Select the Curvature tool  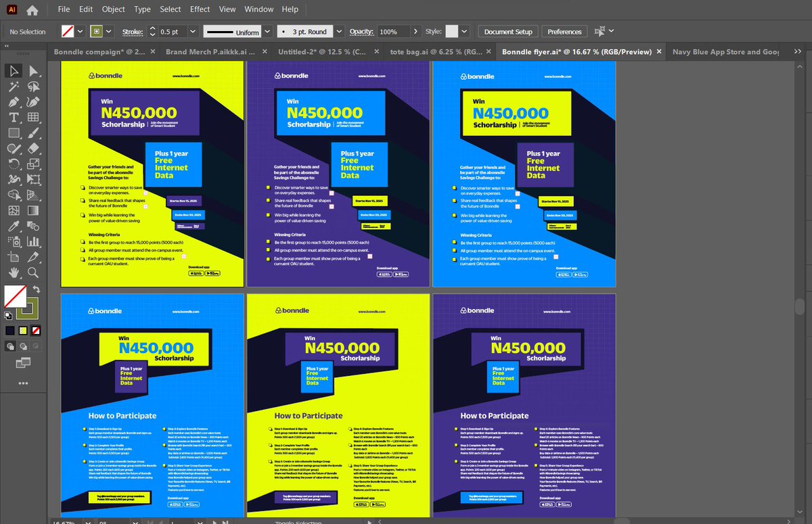(x=32, y=102)
